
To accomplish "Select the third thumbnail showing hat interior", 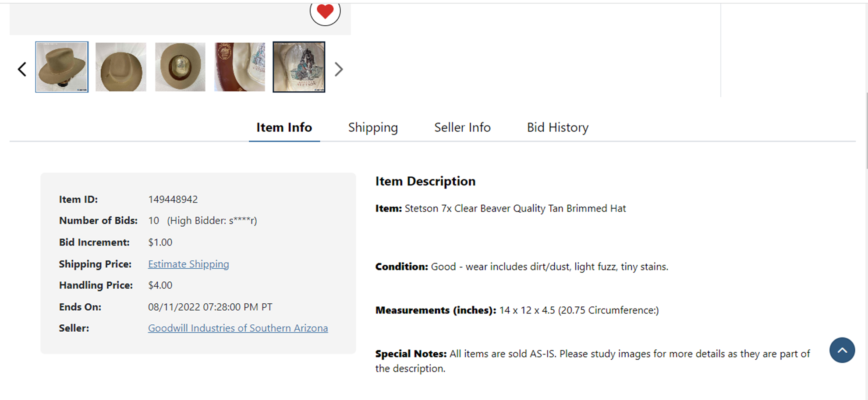I will (x=180, y=67).
